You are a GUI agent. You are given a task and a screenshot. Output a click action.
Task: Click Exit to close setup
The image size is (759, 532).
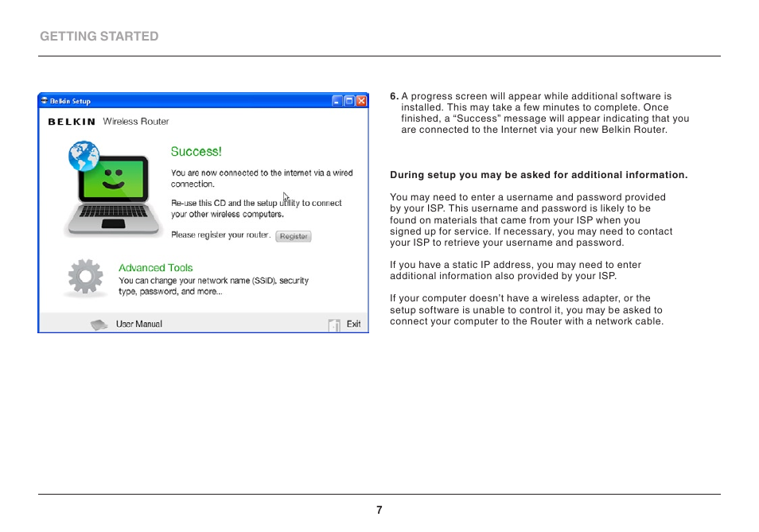tap(353, 324)
